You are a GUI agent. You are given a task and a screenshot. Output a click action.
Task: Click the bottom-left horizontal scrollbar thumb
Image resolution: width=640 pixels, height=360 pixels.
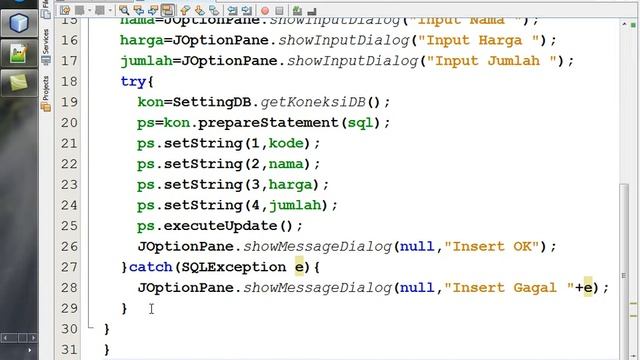pyautogui.click(x=22, y=338)
